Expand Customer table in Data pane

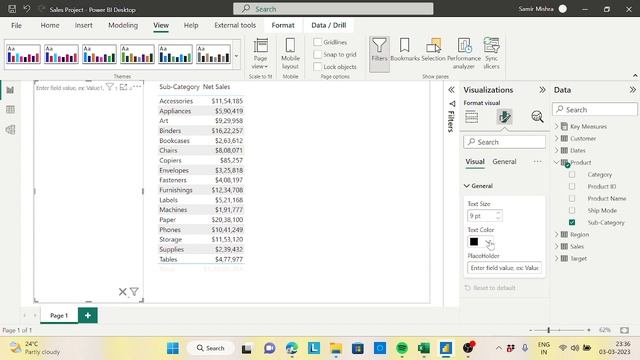[x=557, y=138]
